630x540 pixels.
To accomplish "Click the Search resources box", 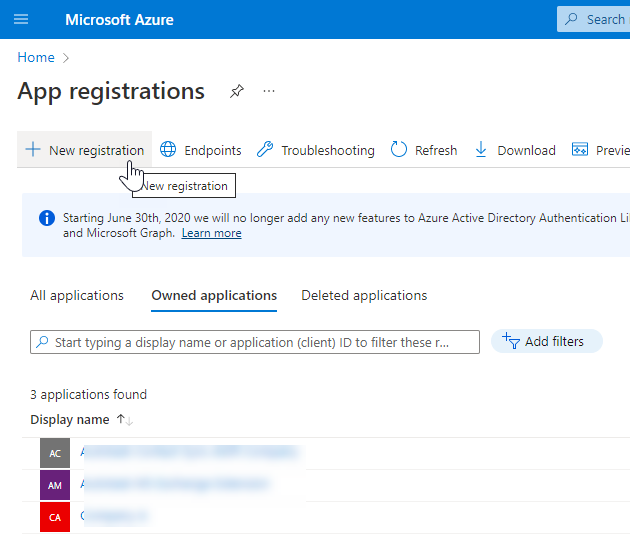I will (593, 19).
